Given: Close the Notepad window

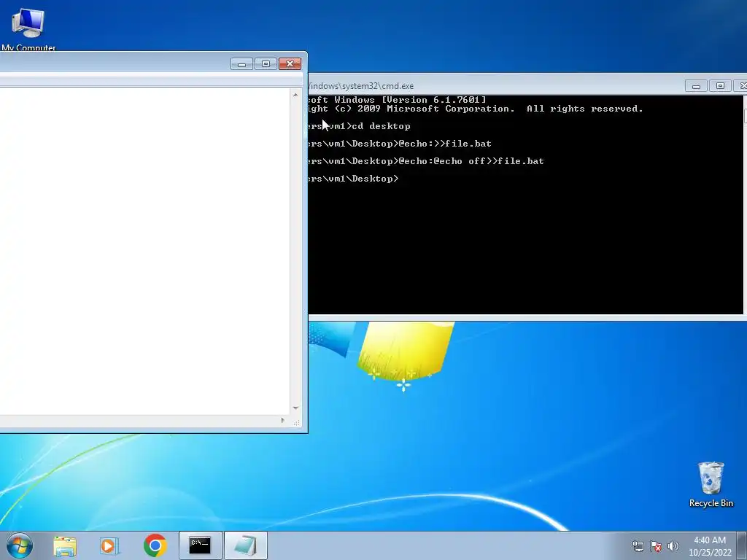Looking at the screenshot, I should click(290, 64).
